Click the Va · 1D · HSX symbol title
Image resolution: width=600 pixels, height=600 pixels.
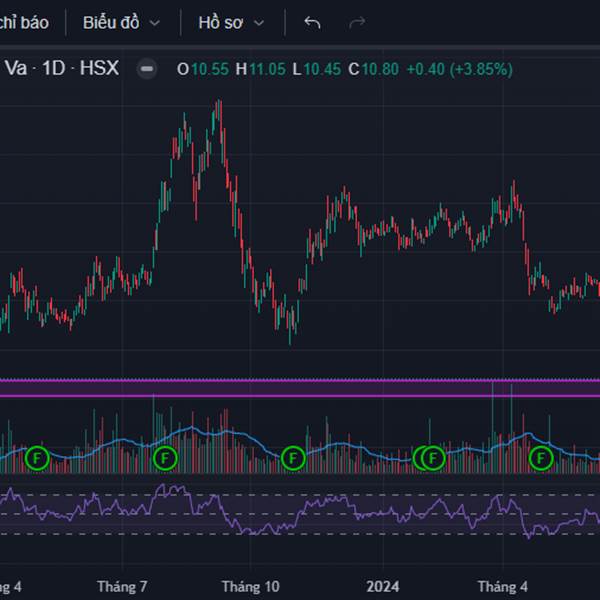[x=62, y=69]
